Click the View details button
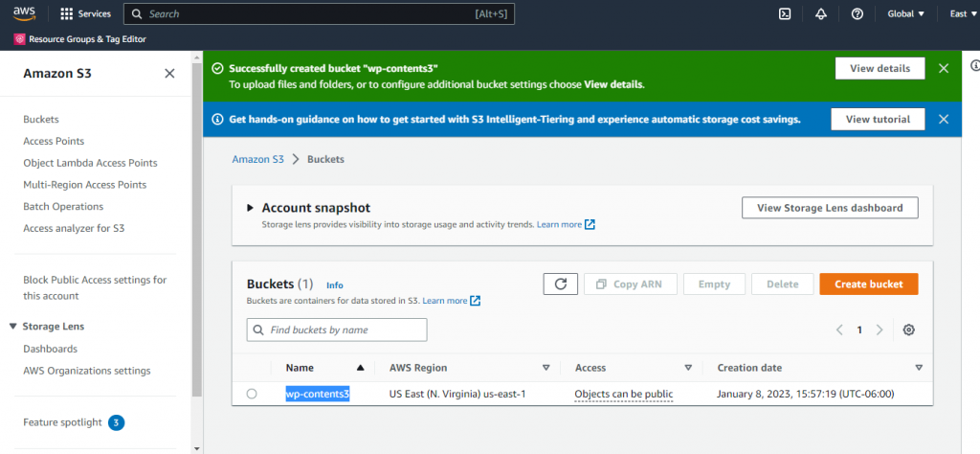980x454 pixels. coord(880,68)
